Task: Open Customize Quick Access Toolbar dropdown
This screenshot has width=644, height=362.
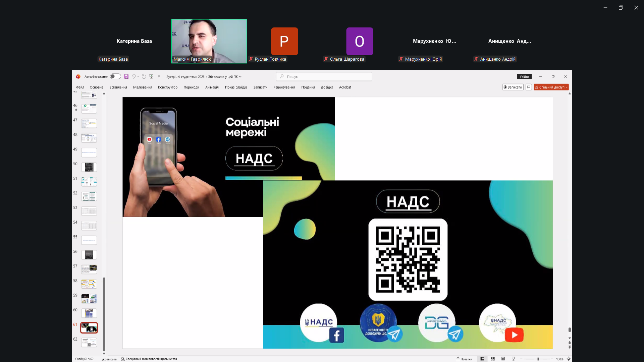Action: [159, 76]
